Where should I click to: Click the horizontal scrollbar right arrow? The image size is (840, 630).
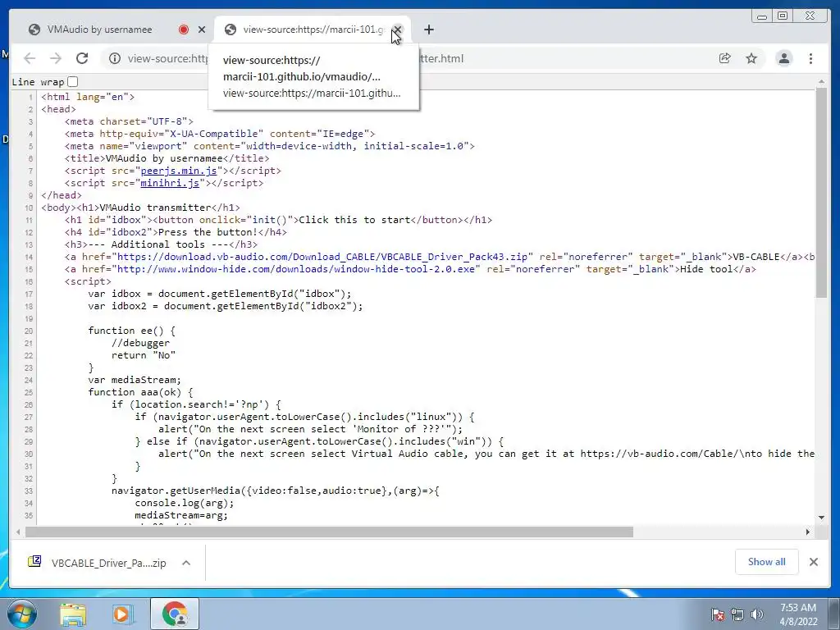[808, 532]
